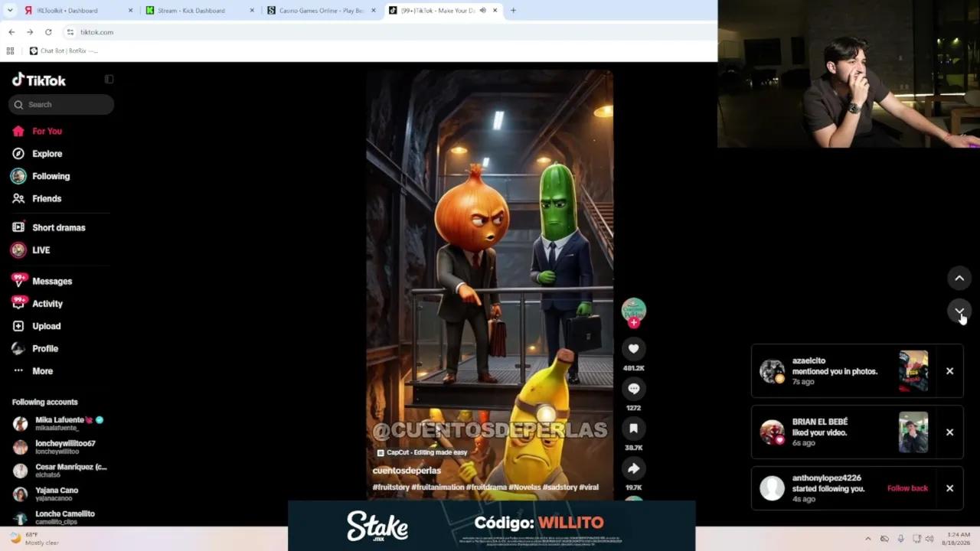Open your Profile page
Screen dimensions: 980x551
point(35,348)
